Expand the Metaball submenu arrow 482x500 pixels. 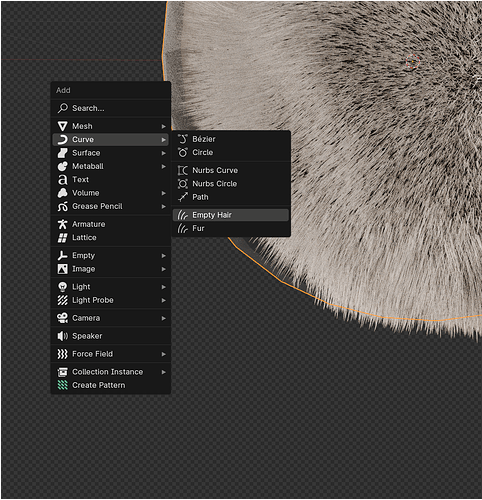pyautogui.click(x=164, y=166)
